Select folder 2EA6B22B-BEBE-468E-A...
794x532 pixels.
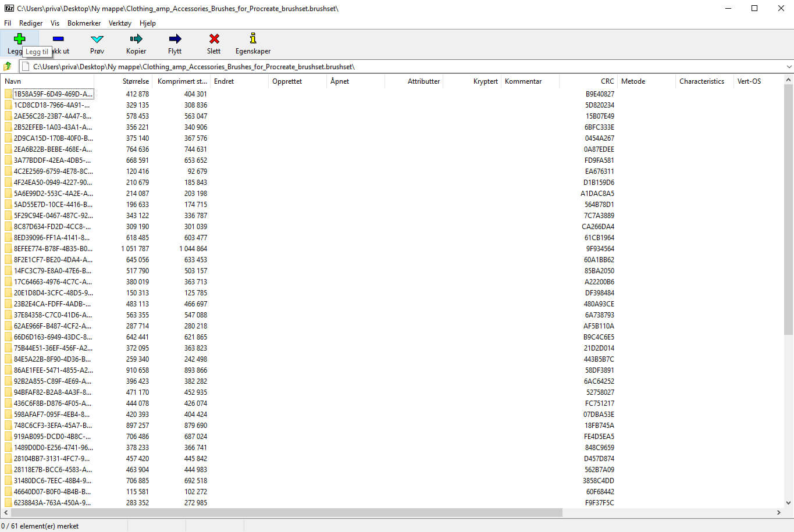(x=53, y=149)
